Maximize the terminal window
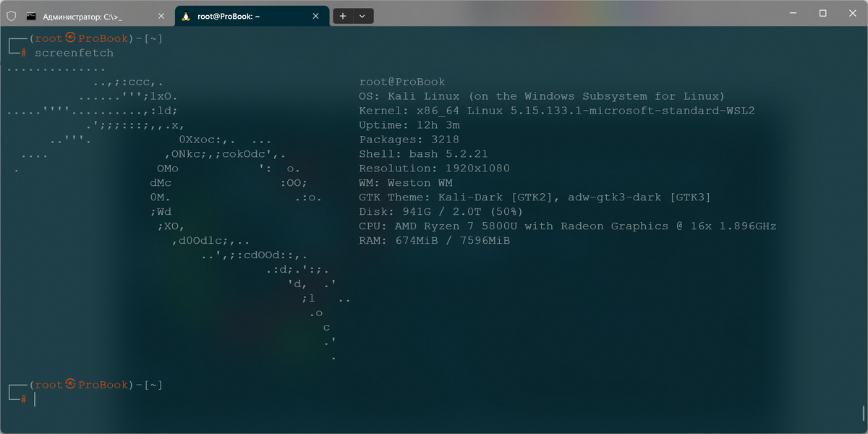The image size is (868, 434). point(822,13)
